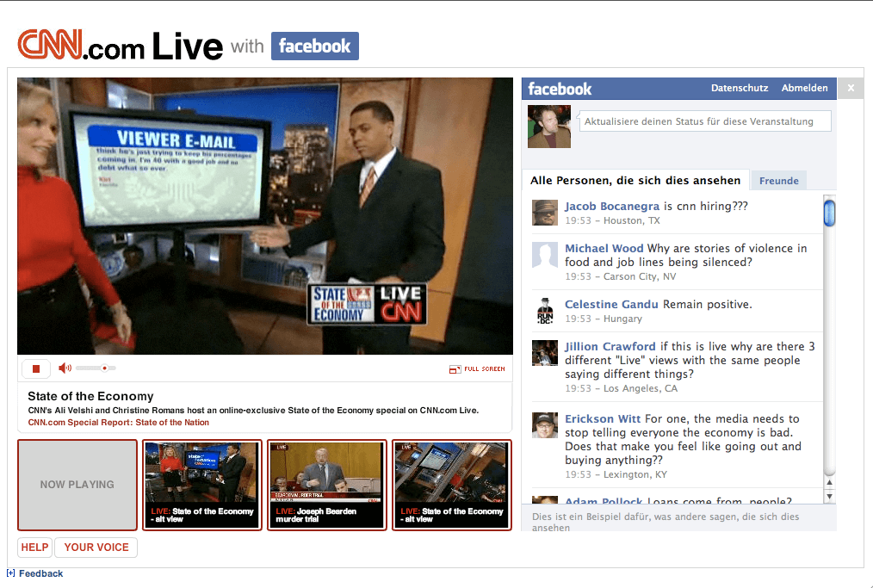Click the '19:53 – Lexington, KY' timestamp
The height and width of the screenshot is (588, 873).
616,474
